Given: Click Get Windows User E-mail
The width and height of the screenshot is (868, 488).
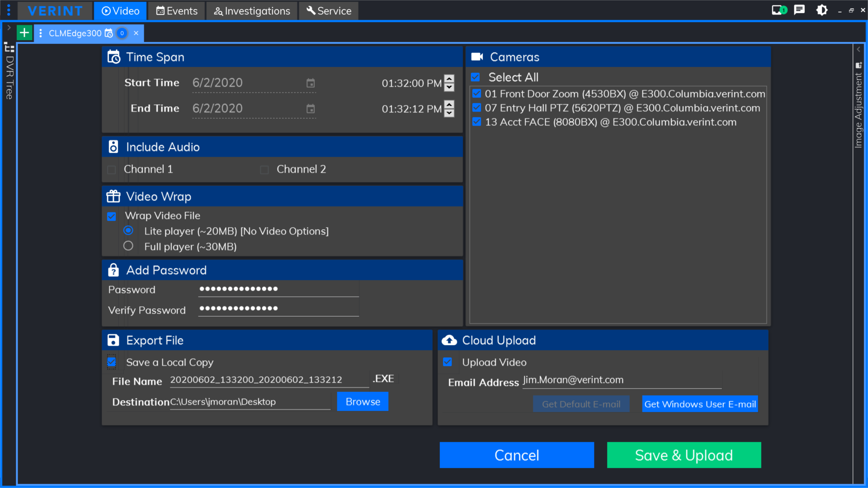Looking at the screenshot, I should pos(699,404).
